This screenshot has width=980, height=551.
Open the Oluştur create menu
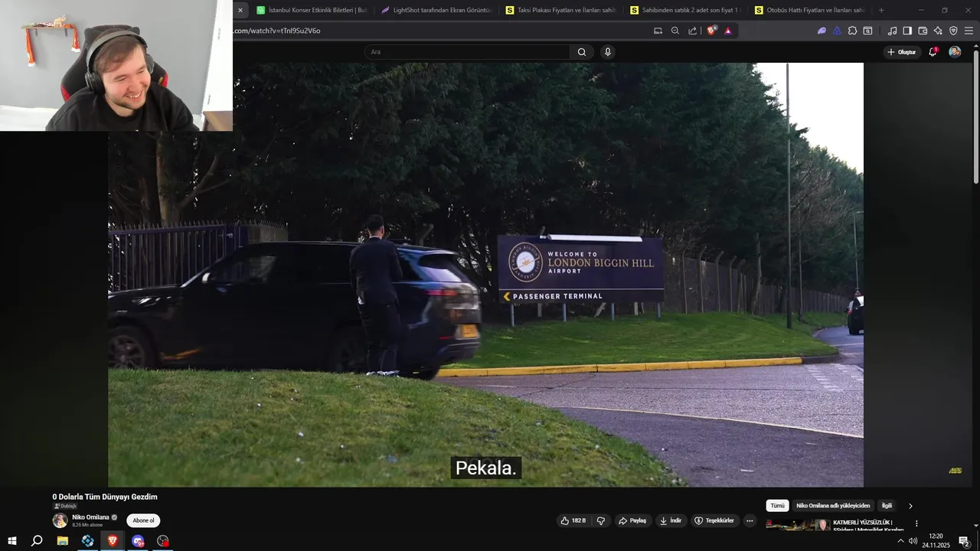(x=902, y=52)
